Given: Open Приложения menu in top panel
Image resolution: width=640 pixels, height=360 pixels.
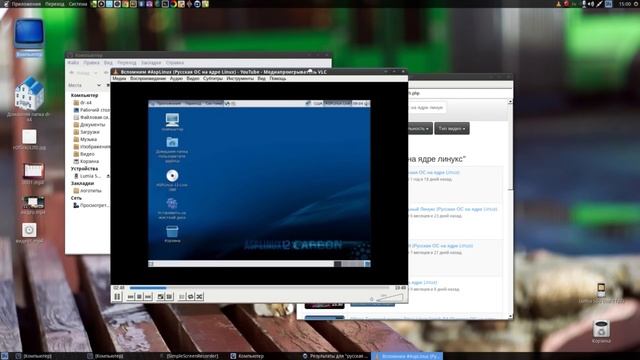Looking at the screenshot, I should pyautogui.click(x=26, y=4).
